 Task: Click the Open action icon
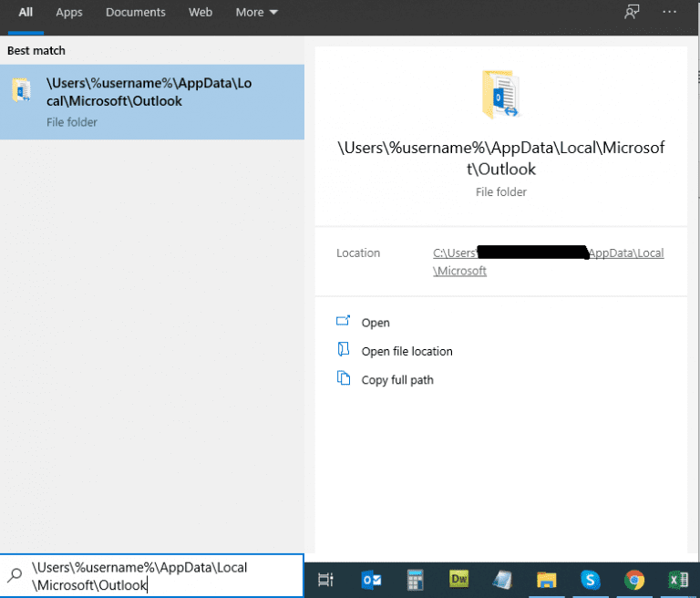click(x=343, y=321)
